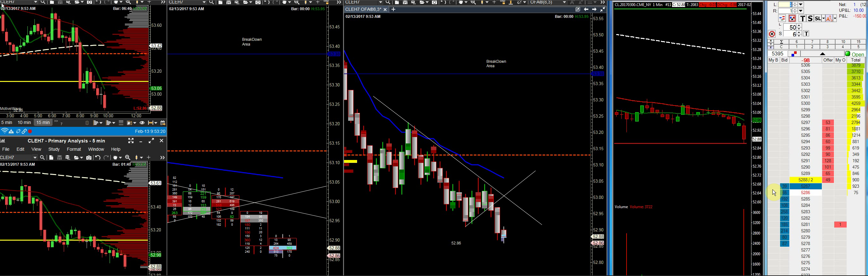Increase the L 50 stepper value
868x276 pixels.
coord(799,25)
